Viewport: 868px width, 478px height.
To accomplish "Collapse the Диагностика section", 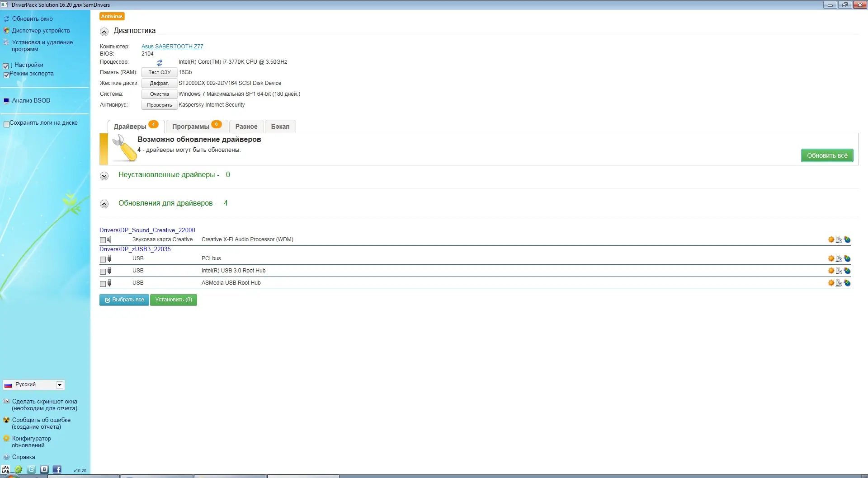I will click(x=104, y=32).
